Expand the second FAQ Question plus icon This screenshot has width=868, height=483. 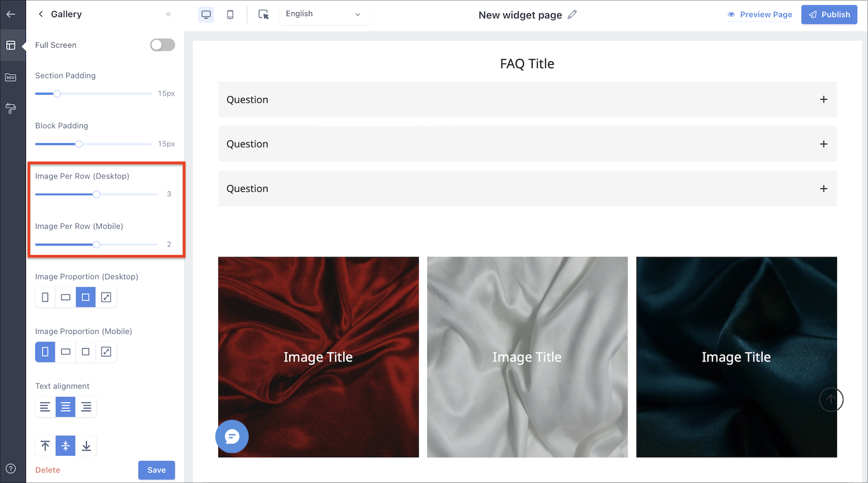click(823, 144)
